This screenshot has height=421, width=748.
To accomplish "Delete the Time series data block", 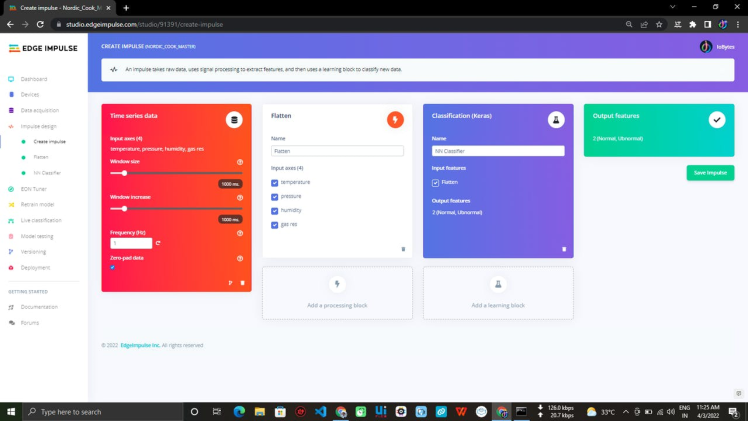I will [242, 283].
